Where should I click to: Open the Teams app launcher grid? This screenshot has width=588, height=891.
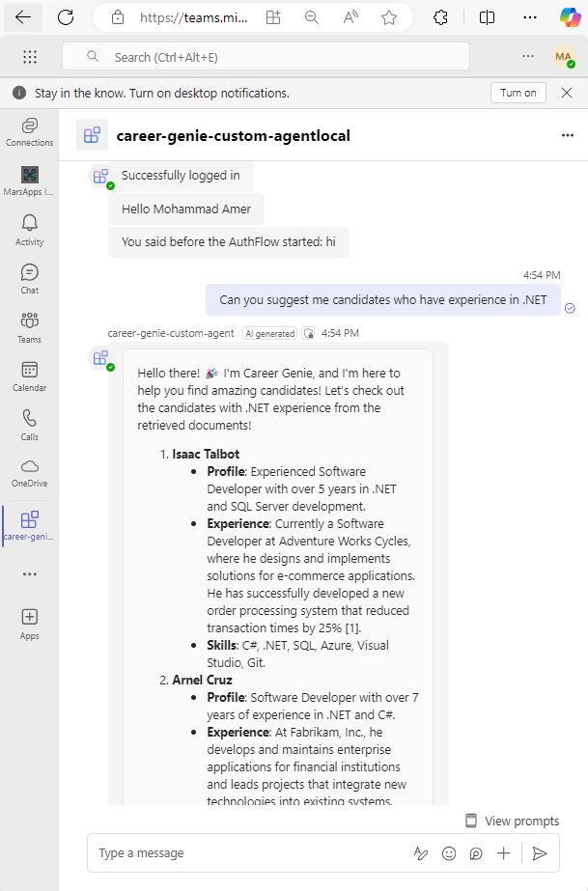pos(30,57)
